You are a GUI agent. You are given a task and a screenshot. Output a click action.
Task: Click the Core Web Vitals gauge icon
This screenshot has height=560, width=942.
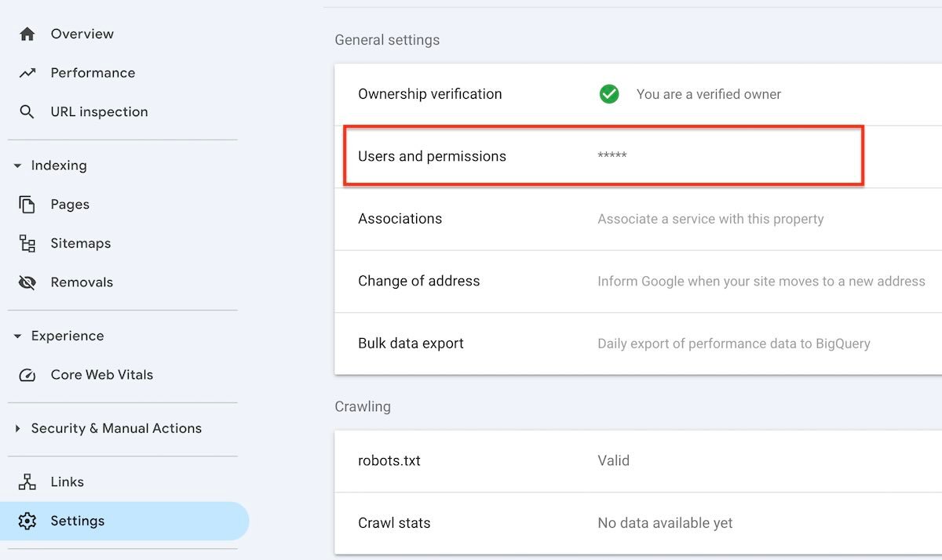27,375
